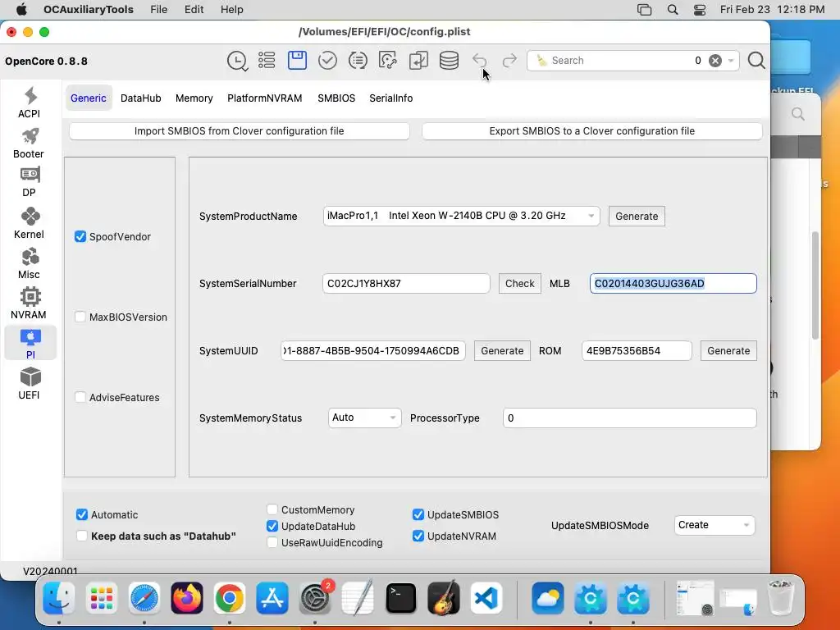Open the Help menu
840x630 pixels.
[232, 10]
